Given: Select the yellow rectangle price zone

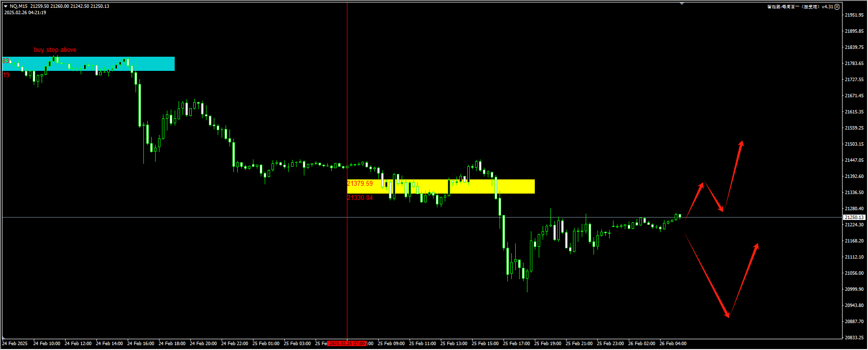Looking at the screenshot, I should click(x=514, y=186).
